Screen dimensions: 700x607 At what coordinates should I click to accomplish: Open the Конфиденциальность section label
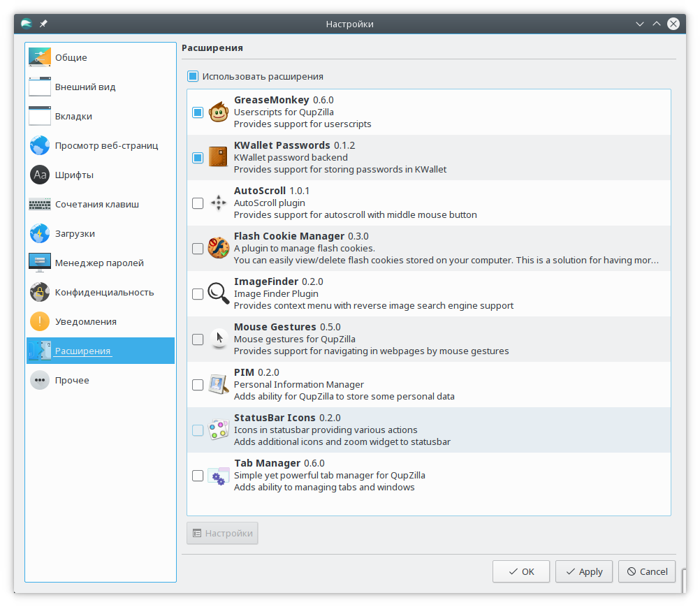(105, 293)
